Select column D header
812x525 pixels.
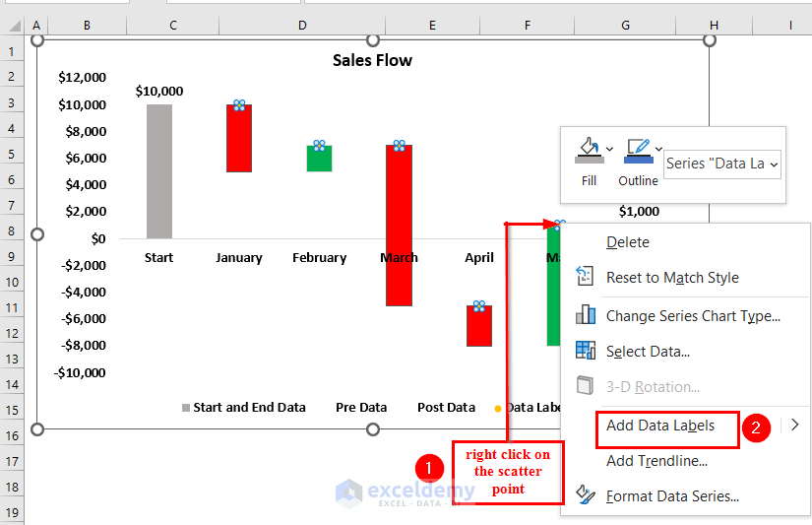click(302, 25)
